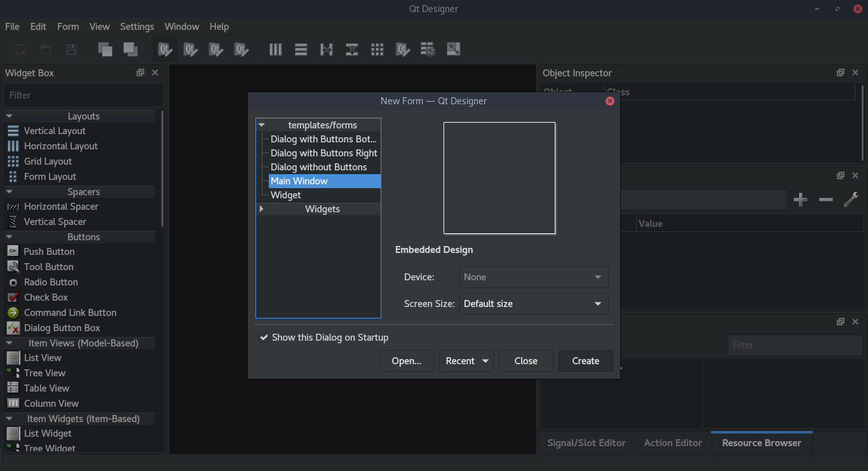Image resolution: width=868 pixels, height=471 pixels.
Task: Click the Open... button
Action: point(406,360)
